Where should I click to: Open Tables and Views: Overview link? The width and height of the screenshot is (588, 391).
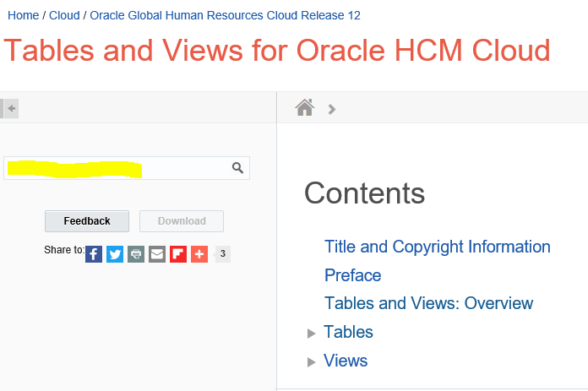pyautogui.click(x=428, y=303)
